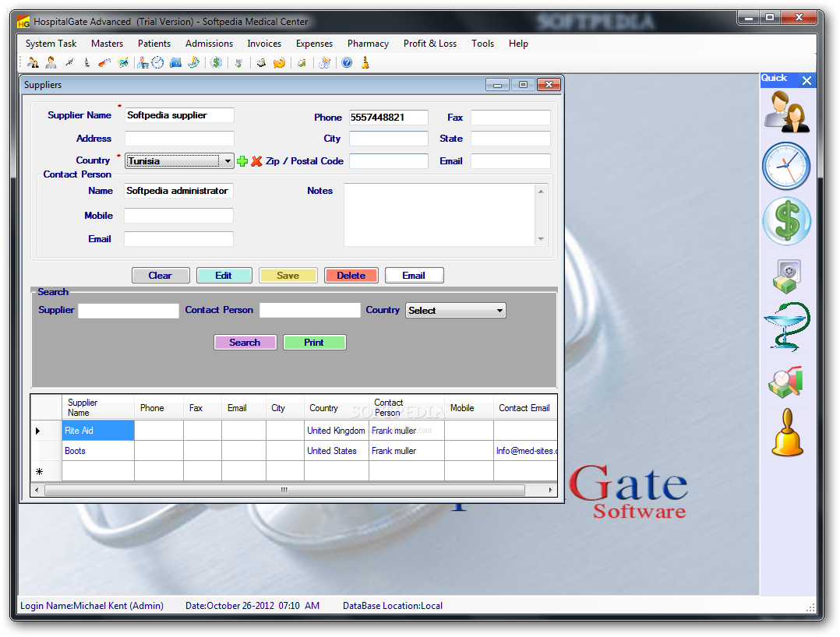Click the green Print button

click(x=314, y=343)
